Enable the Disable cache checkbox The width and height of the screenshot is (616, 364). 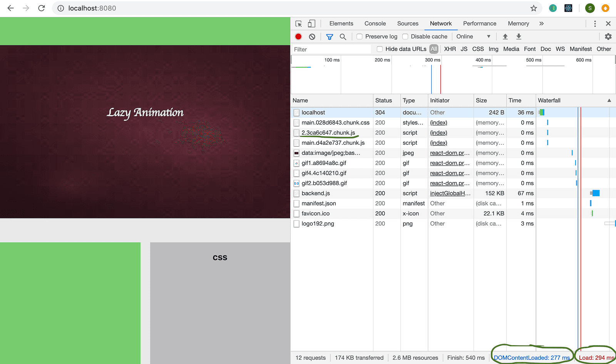point(405,37)
